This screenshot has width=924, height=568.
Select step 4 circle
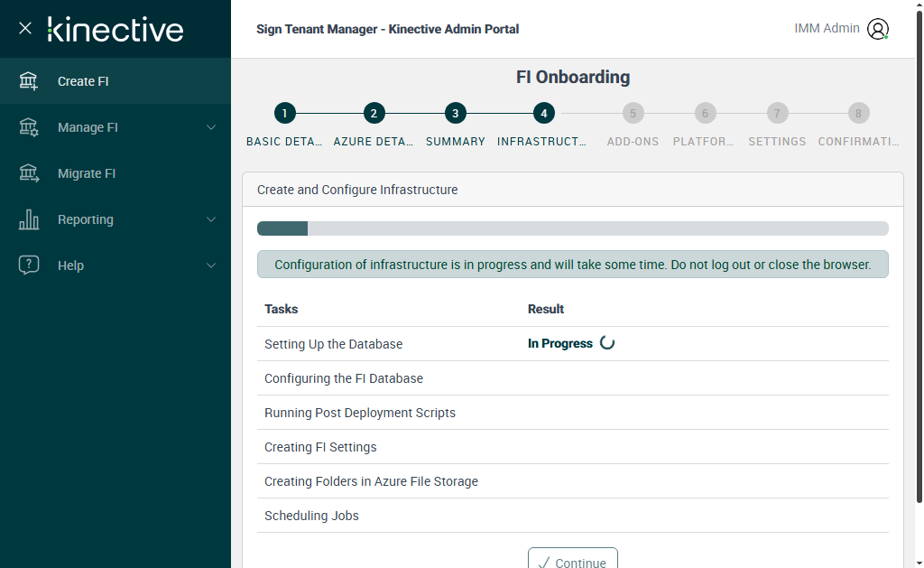544,113
